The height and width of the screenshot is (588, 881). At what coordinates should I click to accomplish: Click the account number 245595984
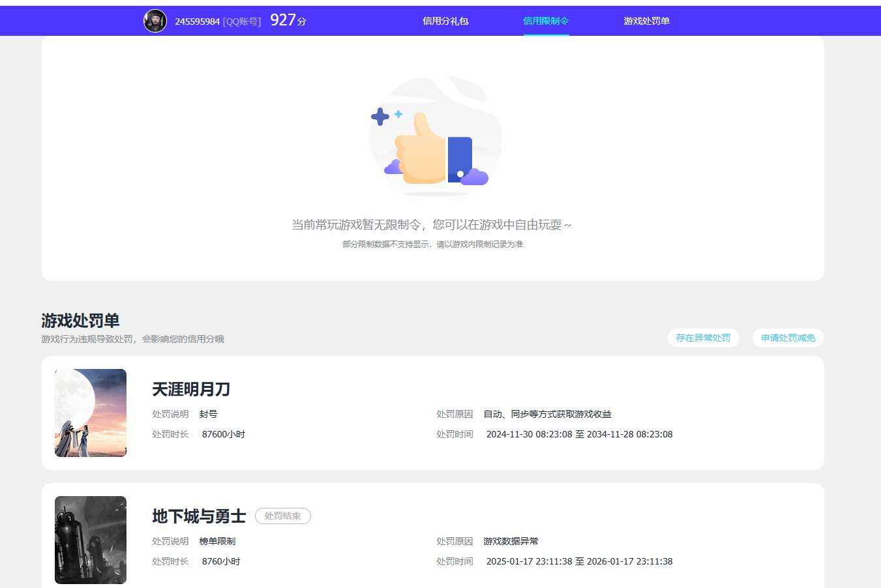(197, 22)
